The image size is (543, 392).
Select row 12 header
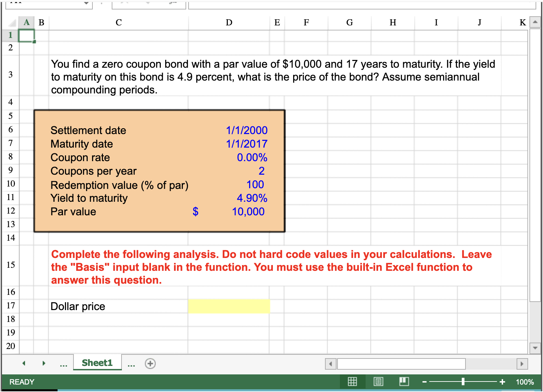click(10, 211)
